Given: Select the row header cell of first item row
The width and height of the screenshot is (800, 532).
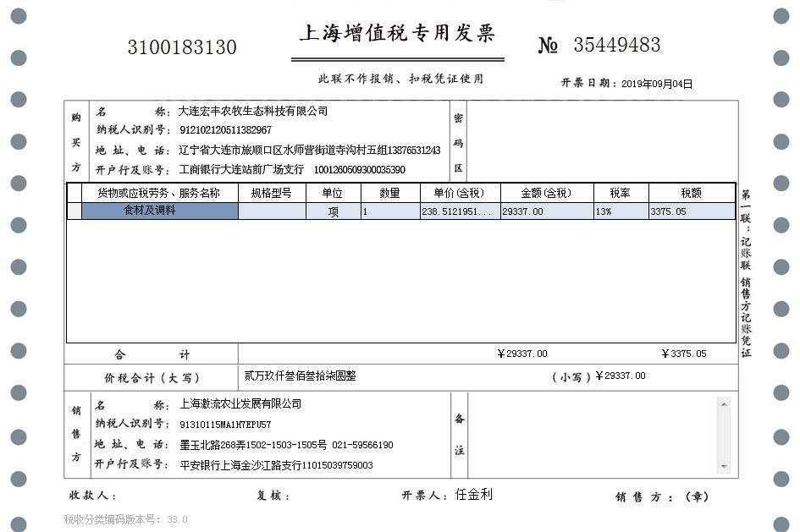Looking at the screenshot, I should click(74, 211).
